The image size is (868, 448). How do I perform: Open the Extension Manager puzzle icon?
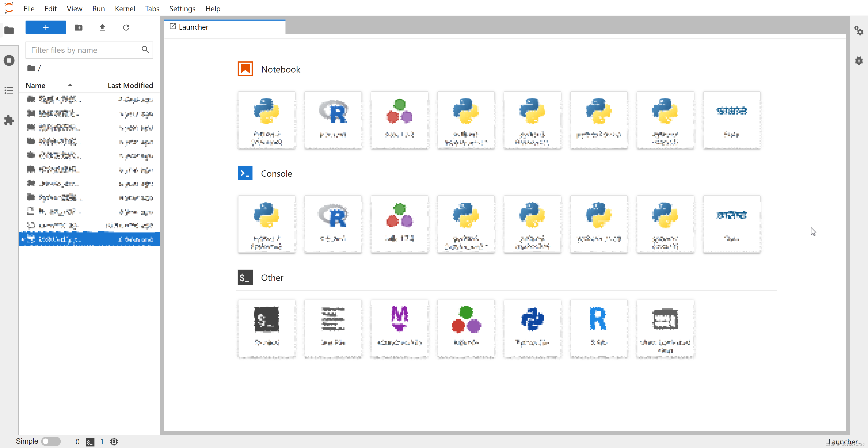pos(9,120)
